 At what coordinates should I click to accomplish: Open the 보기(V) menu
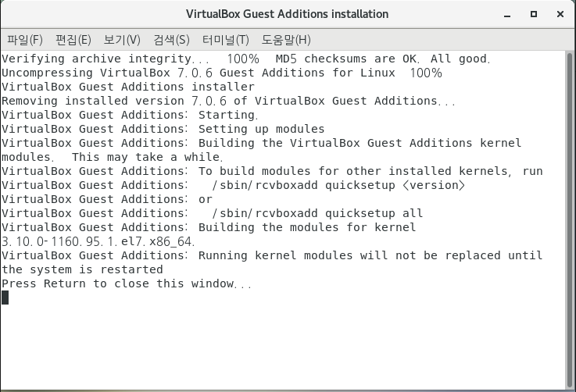click(x=122, y=40)
